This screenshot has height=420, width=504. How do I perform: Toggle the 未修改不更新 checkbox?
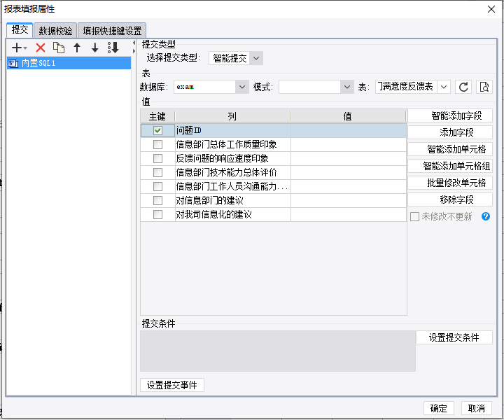tap(414, 216)
